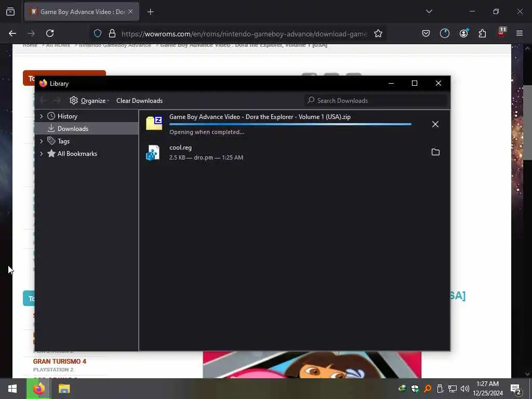Open the taskbar clock showing 1:27 AM

pyautogui.click(x=488, y=389)
